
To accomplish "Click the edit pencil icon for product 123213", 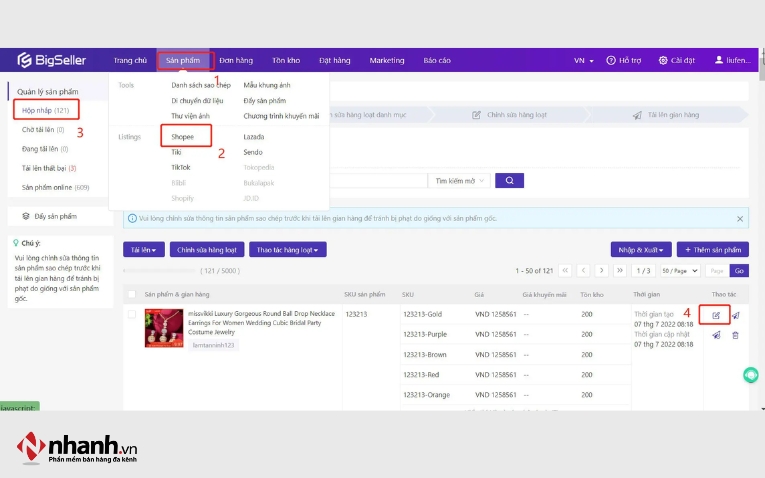I will coord(716,315).
